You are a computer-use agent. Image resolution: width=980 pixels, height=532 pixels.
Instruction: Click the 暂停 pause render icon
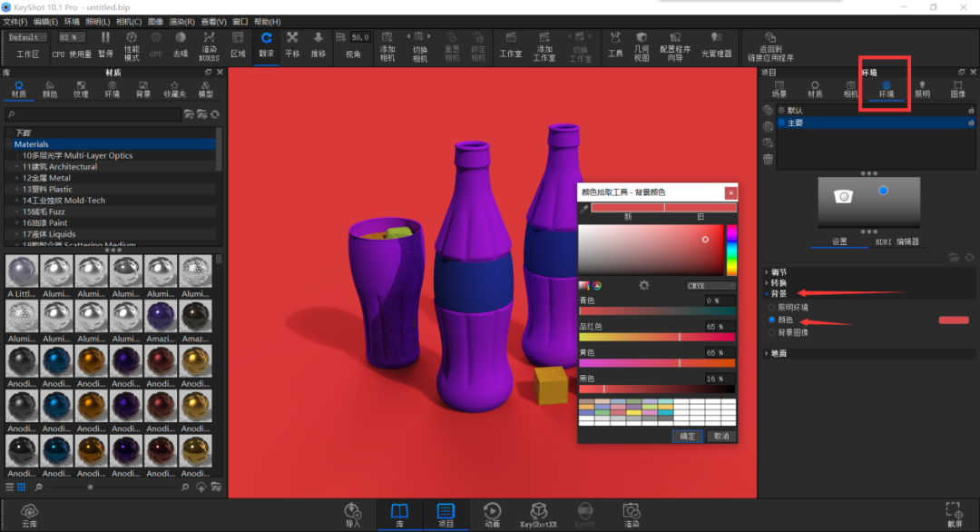105,45
